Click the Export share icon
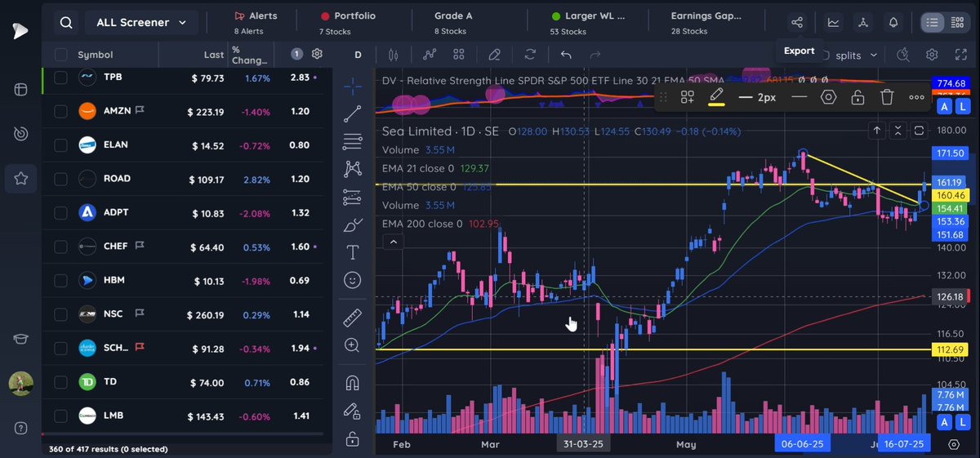This screenshot has height=458, width=980. coord(798,23)
